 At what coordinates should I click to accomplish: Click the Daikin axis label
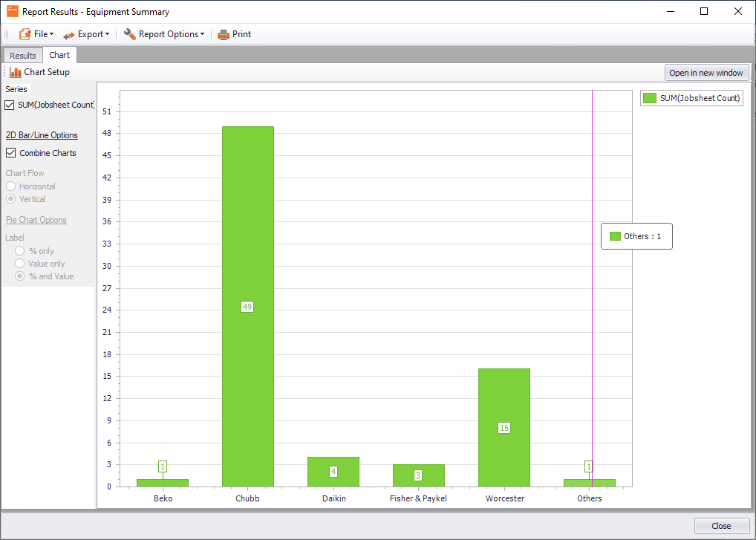[x=334, y=498]
